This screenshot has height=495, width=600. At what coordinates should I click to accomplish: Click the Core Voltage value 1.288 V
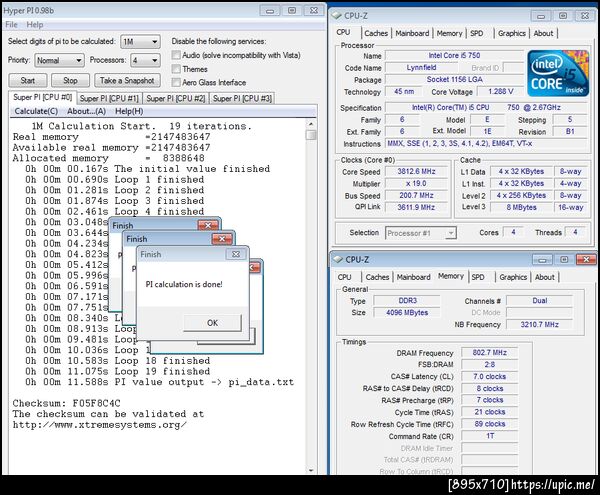point(501,91)
